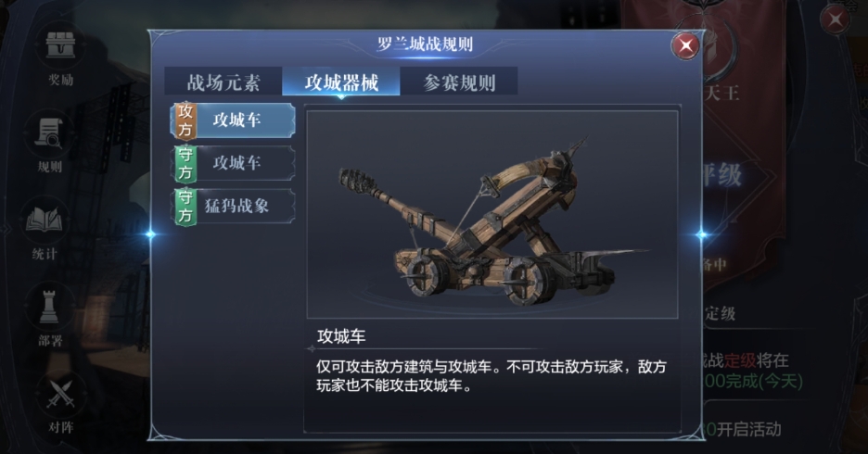
Task: Open the 对阵 crossed swords icon
Action: coord(60,394)
